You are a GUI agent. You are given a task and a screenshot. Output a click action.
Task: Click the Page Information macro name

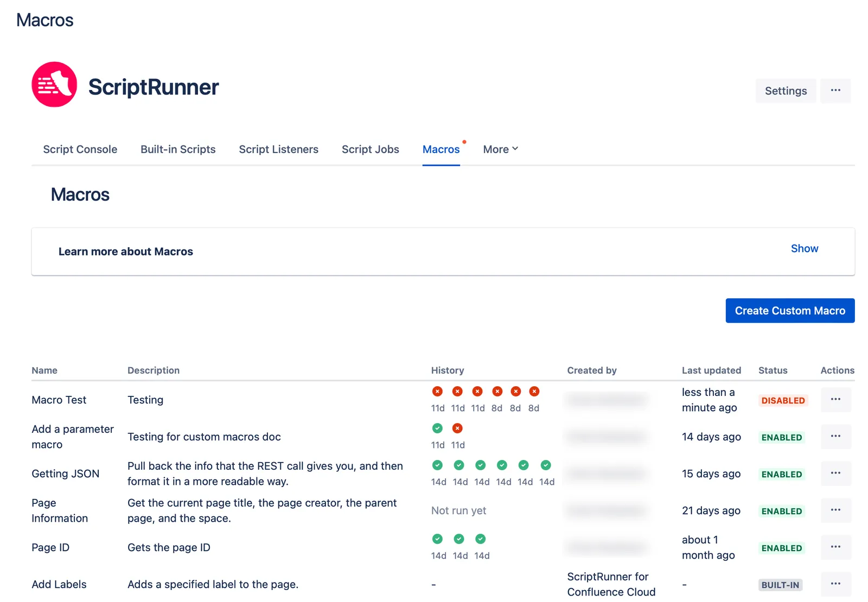(60, 510)
